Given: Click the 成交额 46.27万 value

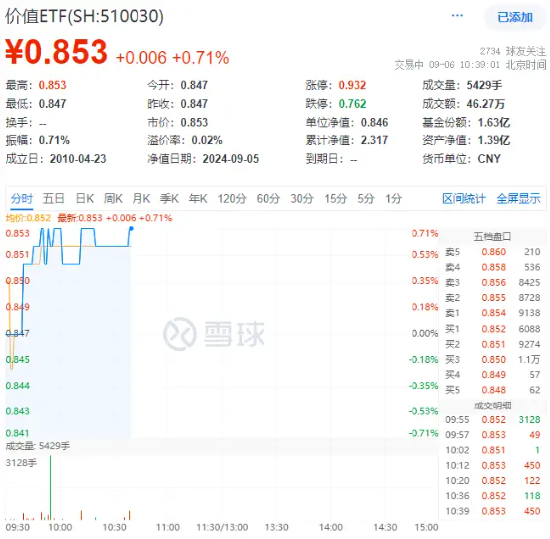Looking at the screenshot, I should click(485, 104).
